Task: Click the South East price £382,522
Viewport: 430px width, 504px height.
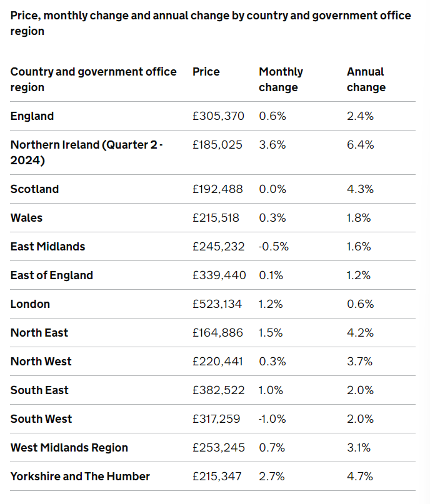Action: click(218, 390)
